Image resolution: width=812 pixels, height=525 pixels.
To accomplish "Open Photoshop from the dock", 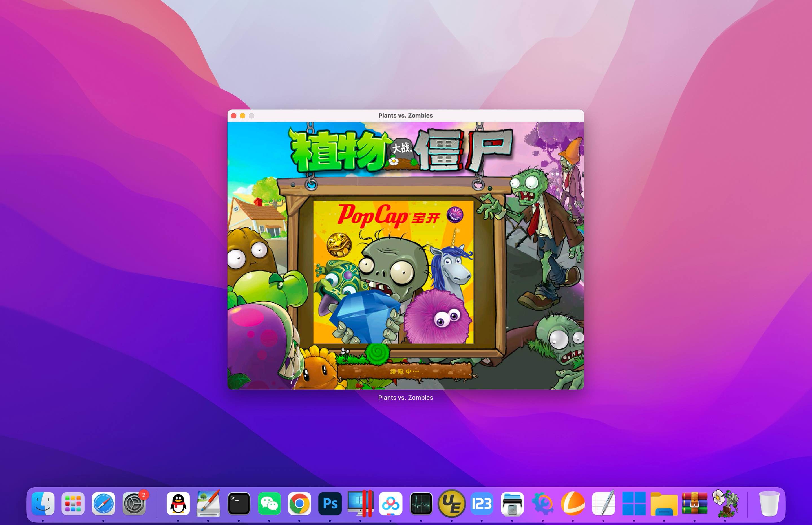I will [x=330, y=504].
